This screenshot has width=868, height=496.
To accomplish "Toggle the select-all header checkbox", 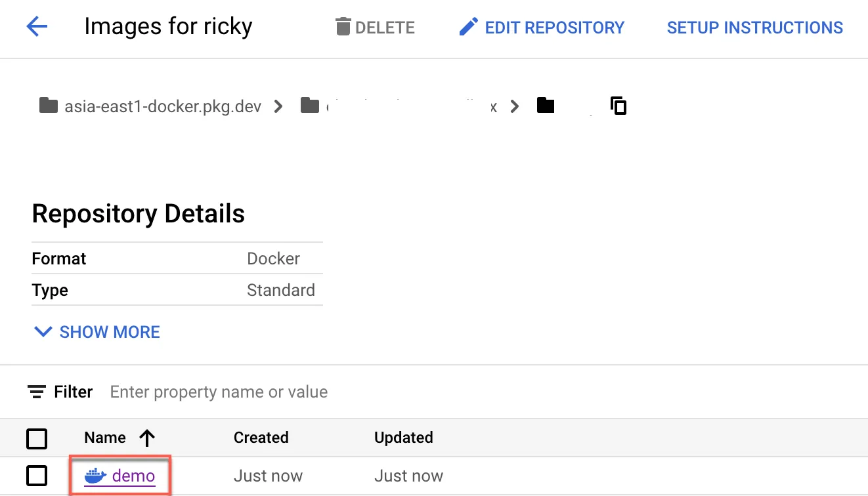I will coord(37,438).
